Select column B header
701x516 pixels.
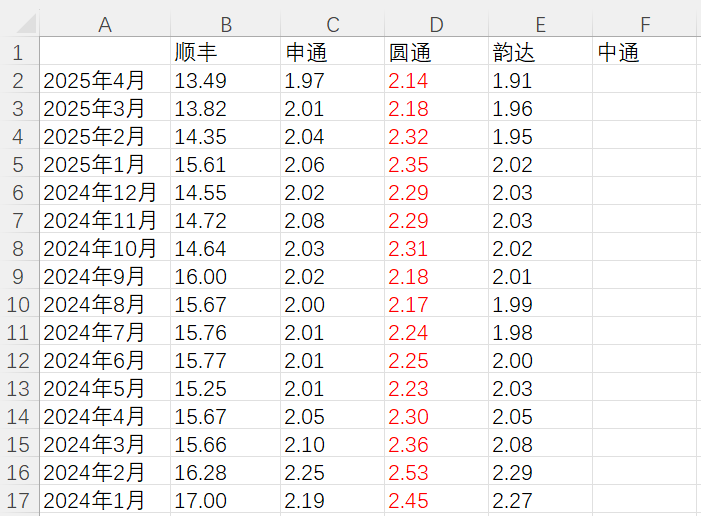pyautogui.click(x=226, y=24)
